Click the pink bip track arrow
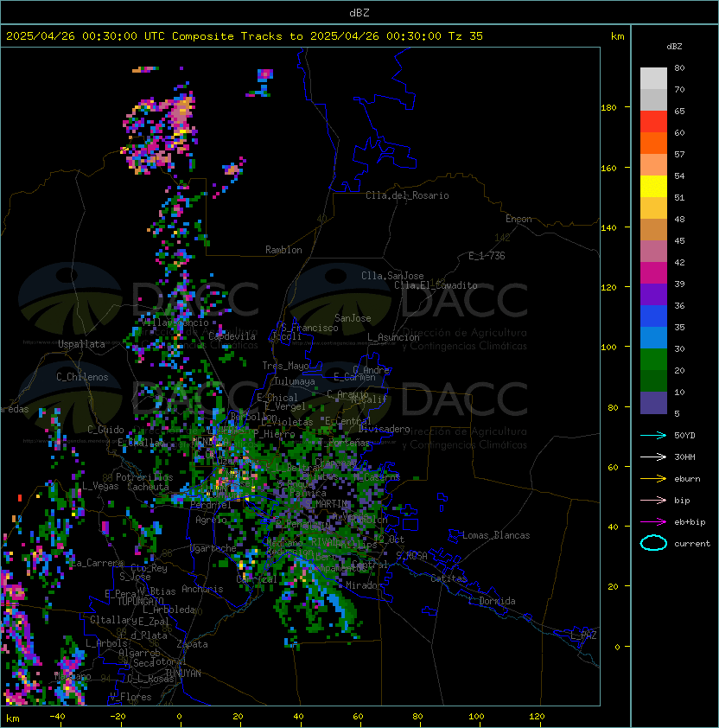 (x=653, y=501)
